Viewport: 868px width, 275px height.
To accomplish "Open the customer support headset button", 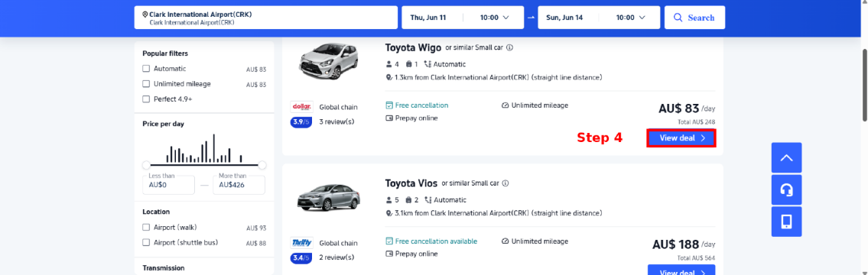I will click(x=786, y=189).
